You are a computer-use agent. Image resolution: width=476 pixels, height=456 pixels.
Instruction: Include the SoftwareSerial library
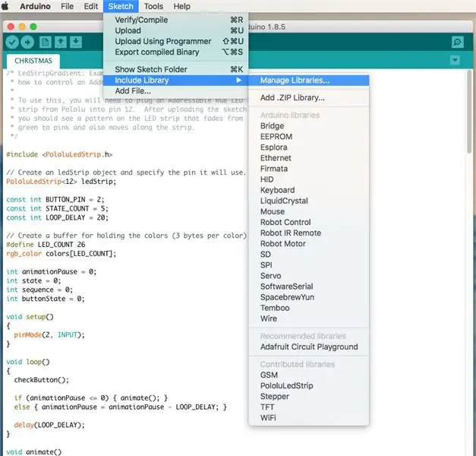(308, 287)
